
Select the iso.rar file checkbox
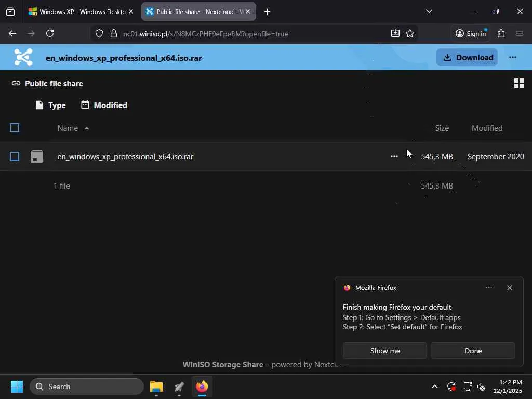point(15,156)
